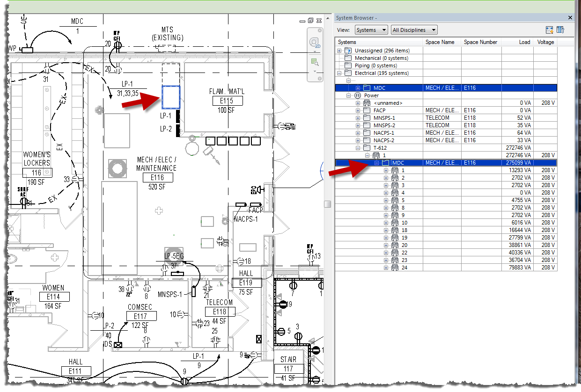Close the navigation bar with its X button
The width and height of the screenshot is (581, 392).
tap(319, 29)
